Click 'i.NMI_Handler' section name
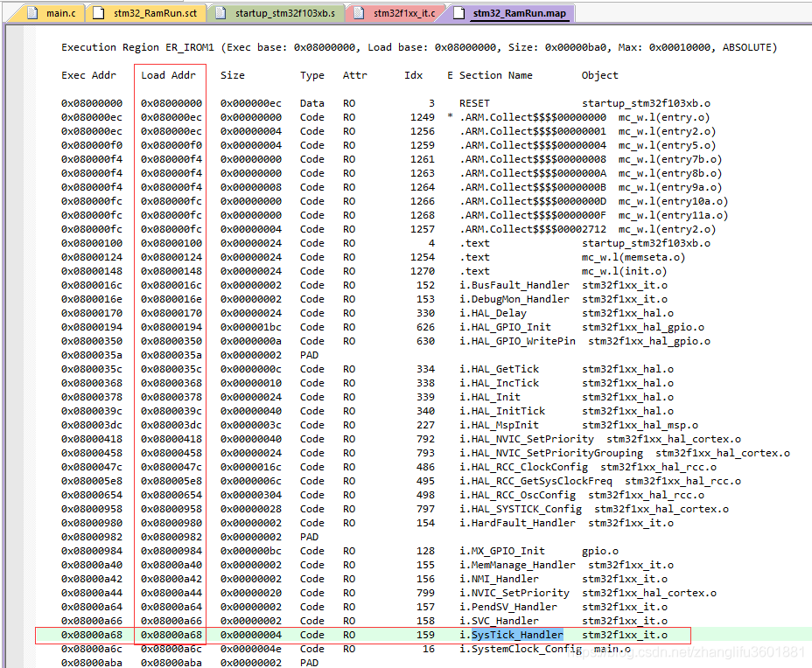Screen dimensions: 812x668 (499, 578)
